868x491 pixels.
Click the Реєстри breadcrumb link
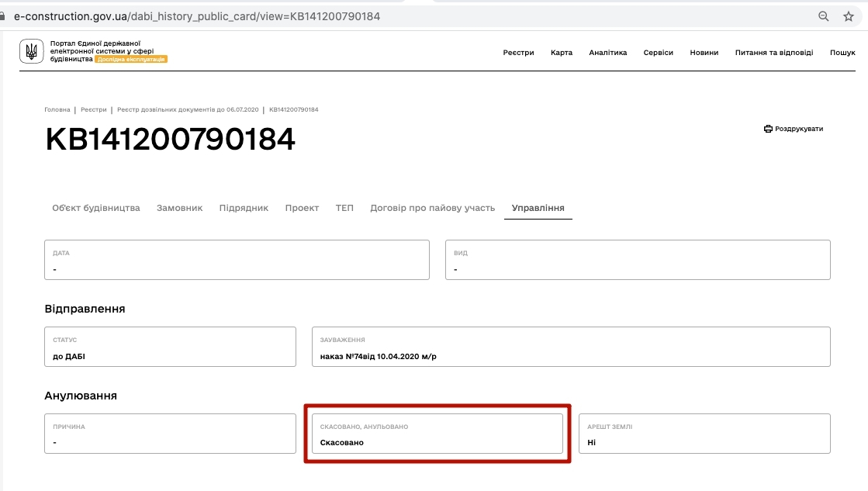pos(94,109)
